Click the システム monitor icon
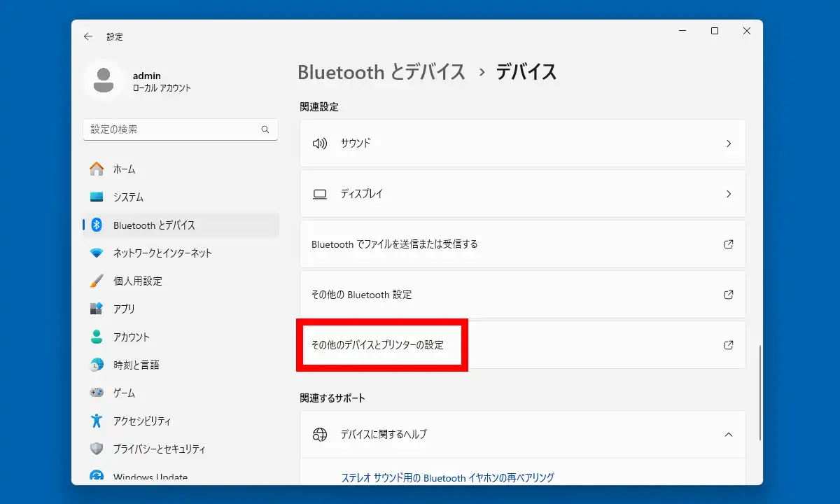This screenshot has width=840, height=504. point(97,197)
